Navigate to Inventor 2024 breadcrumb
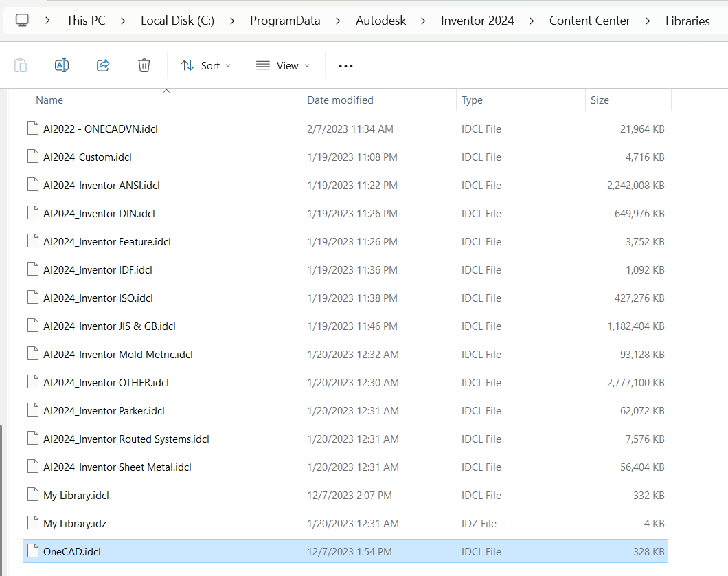Image resolution: width=728 pixels, height=576 pixels. point(477,21)
